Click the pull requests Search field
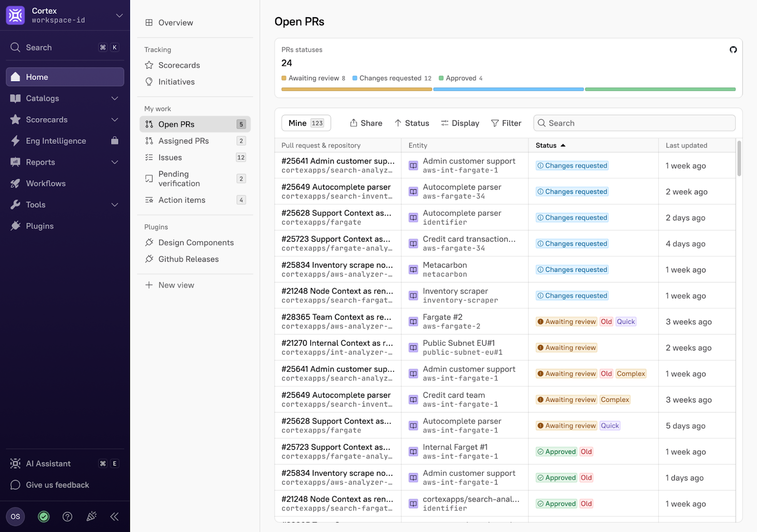 [x=634, y=123]
